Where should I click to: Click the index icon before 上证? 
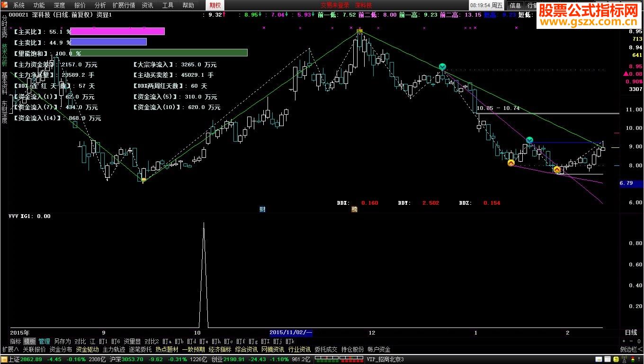tap(5, 359)
